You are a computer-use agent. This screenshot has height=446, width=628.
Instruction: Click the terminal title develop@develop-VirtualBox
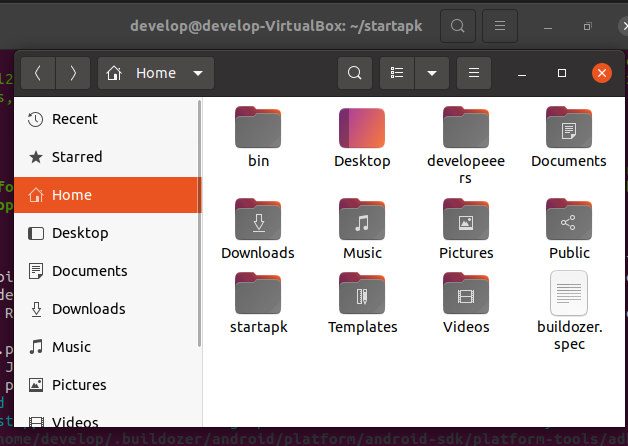pos(276,26)
